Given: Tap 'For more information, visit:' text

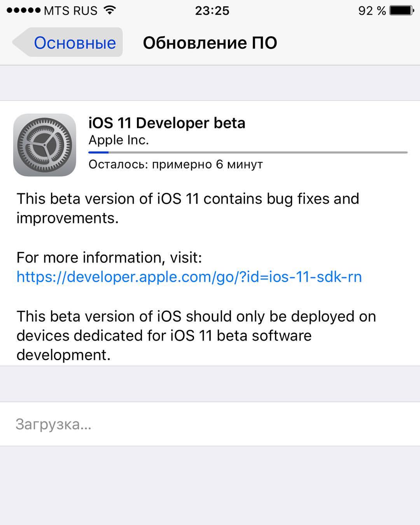Looking at the screenshot, I should [109, 257].
